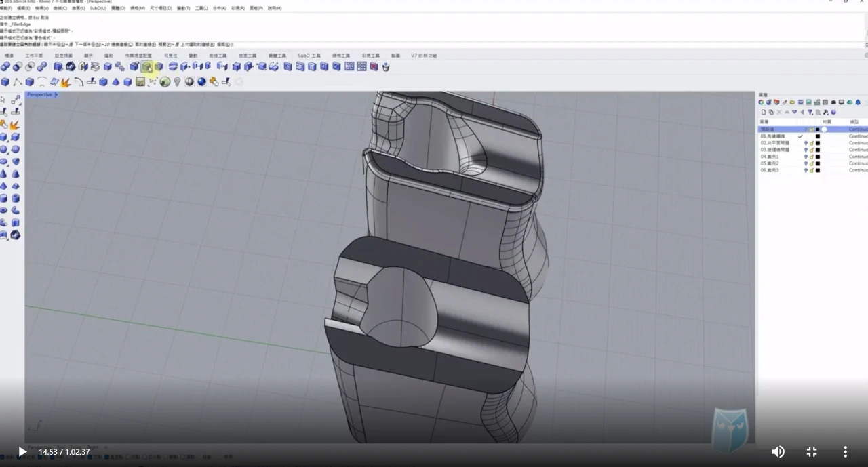Toggle visibility bulb of layer 02
The width and height of the screenshot is (868, 467).
[806, 143]
